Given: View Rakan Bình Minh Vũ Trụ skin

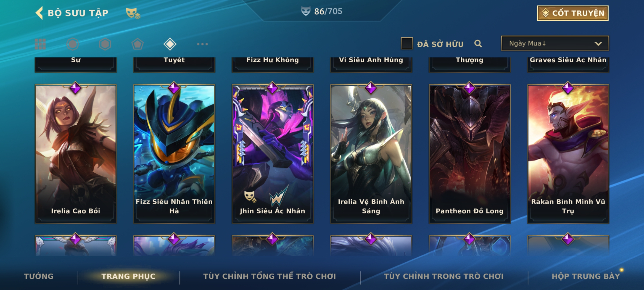Looking at the screenshot, I should coord(568,154).
